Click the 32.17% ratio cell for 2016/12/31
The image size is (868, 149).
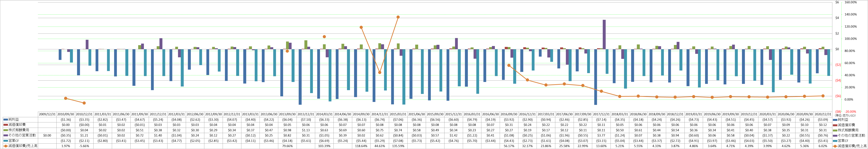pos(527,146)
